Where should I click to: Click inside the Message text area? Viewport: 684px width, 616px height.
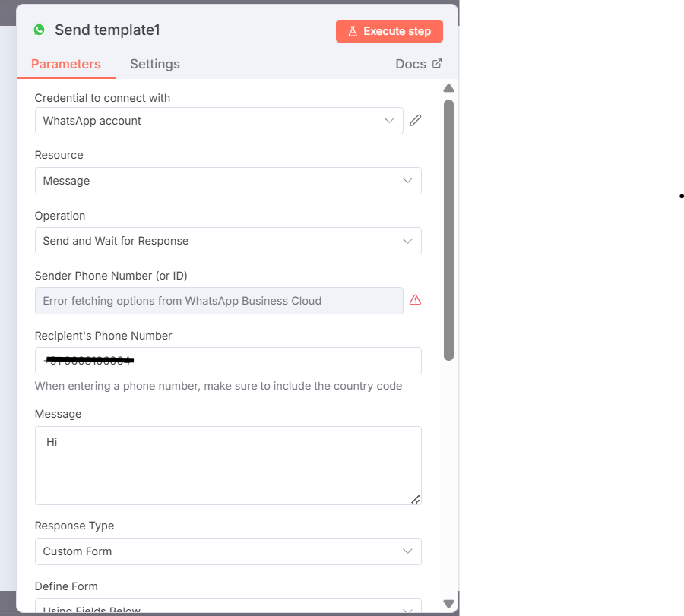228,465
